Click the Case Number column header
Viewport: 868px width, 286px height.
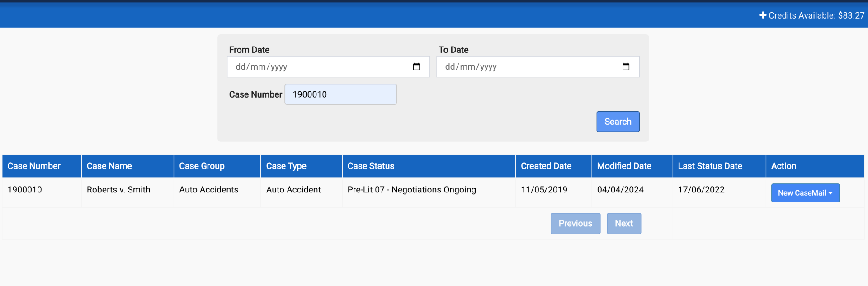pos(34,166)
